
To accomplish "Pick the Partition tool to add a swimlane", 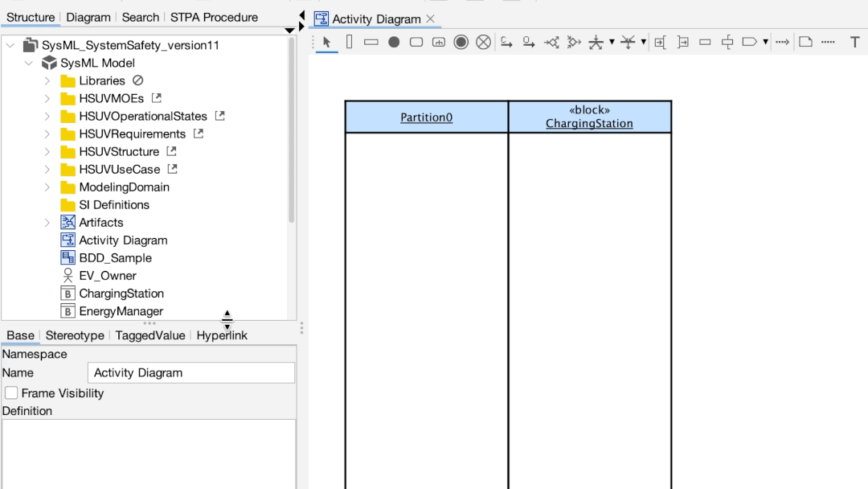I will 349,42.
